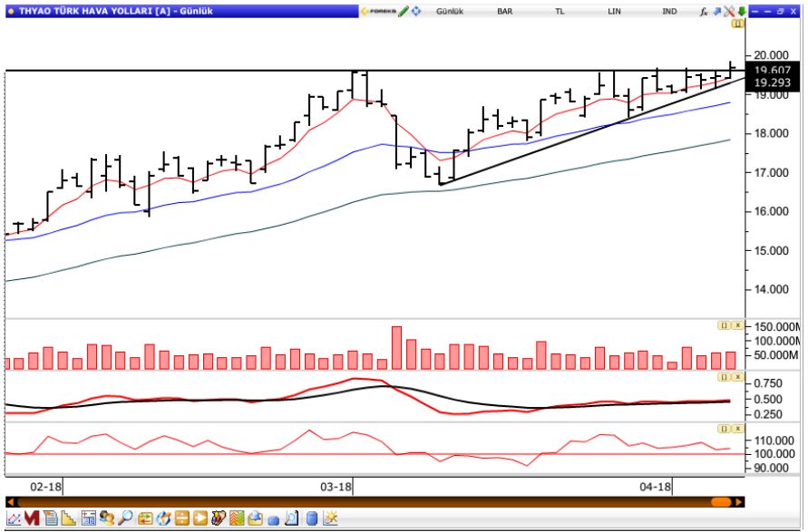Click the orange divide symbol icon
Viewport: 808px width, 532px height.
182,518
